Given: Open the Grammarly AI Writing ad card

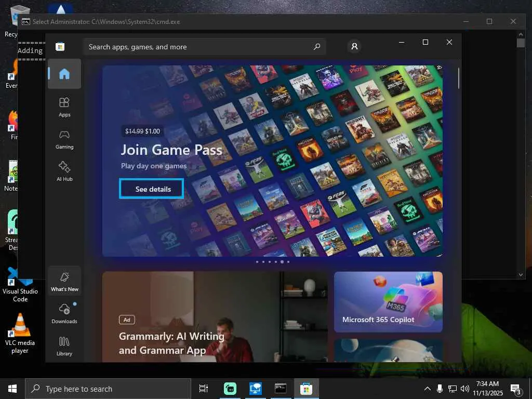Looking at the screenshot, I should (x=215, y=316).
